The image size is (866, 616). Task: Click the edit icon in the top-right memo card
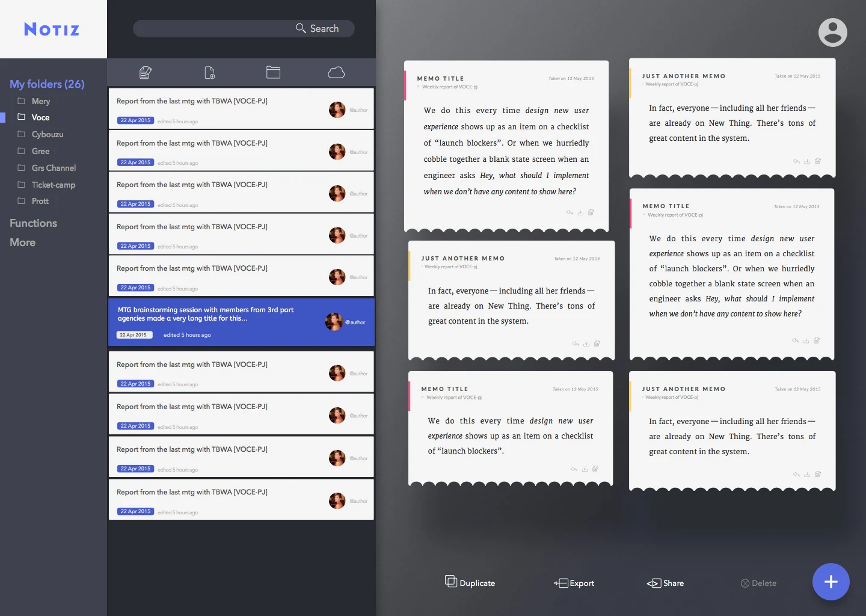pyautogui.click(x=818, y=161)
